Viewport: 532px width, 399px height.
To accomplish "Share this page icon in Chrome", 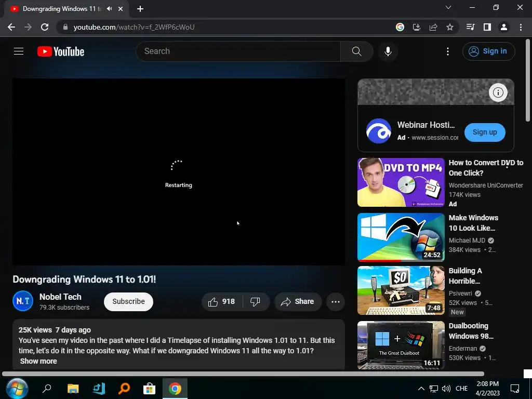I will click(433, 27).
